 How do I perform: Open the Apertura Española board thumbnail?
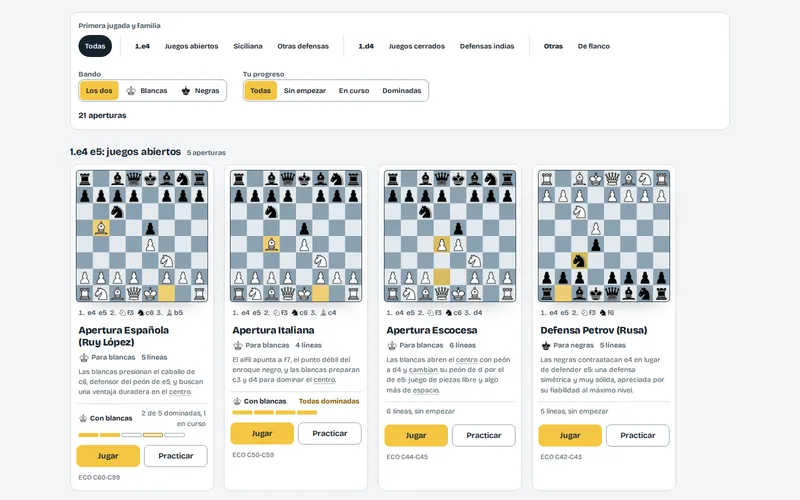click(x=142, y=236)
